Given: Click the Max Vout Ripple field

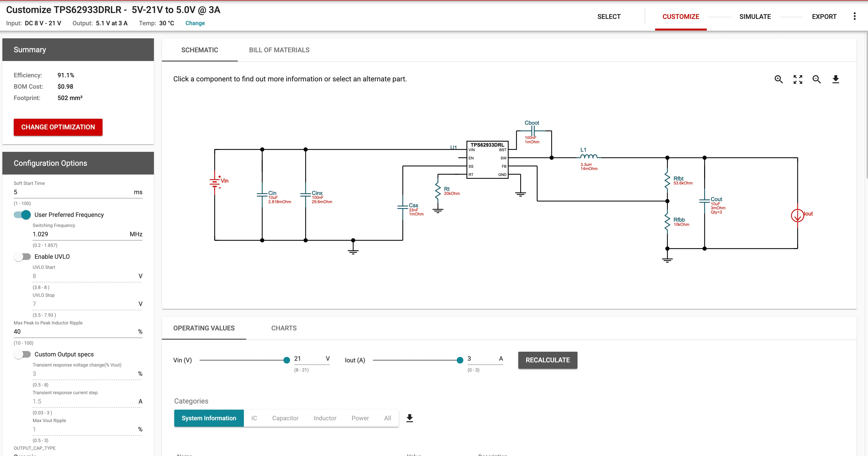Looking at the screenshot, I should pos(87,430).
